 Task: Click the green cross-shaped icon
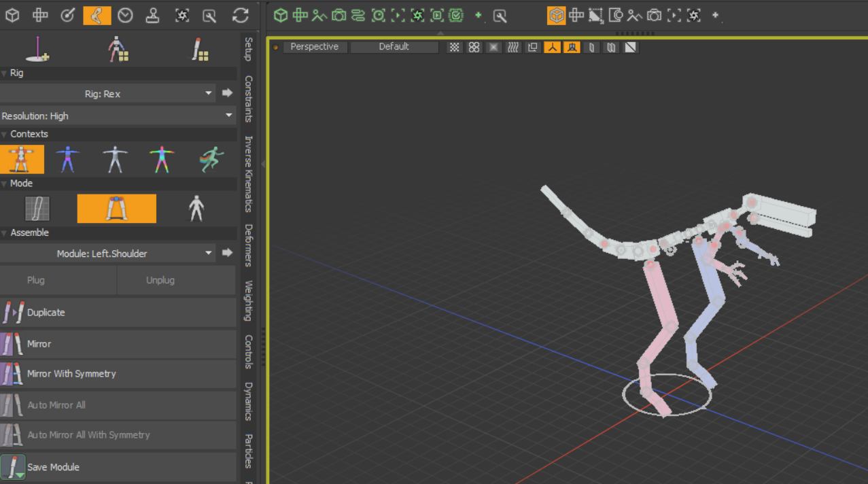pos(300,15)
